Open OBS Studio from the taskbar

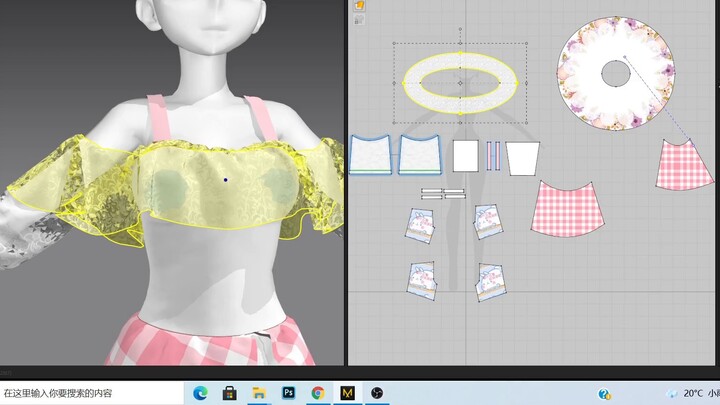click(x=377, y=393)
